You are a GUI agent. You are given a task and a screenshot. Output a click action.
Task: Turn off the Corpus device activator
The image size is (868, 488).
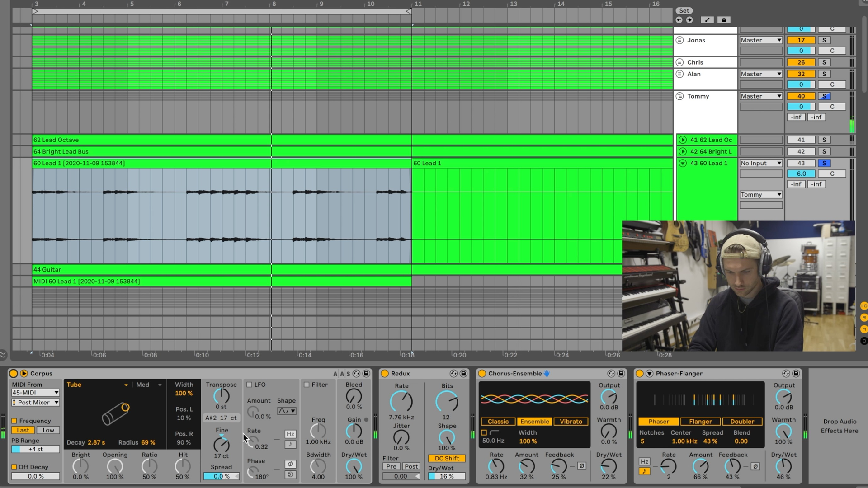pos(13,374)
